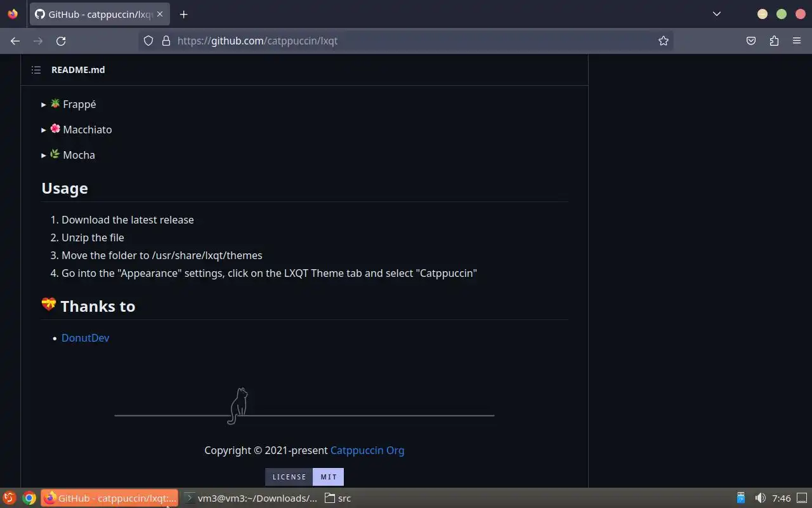The image size is (812, 508).
Task: Bookmark this page with the star icon
Action: coord(664,41)
